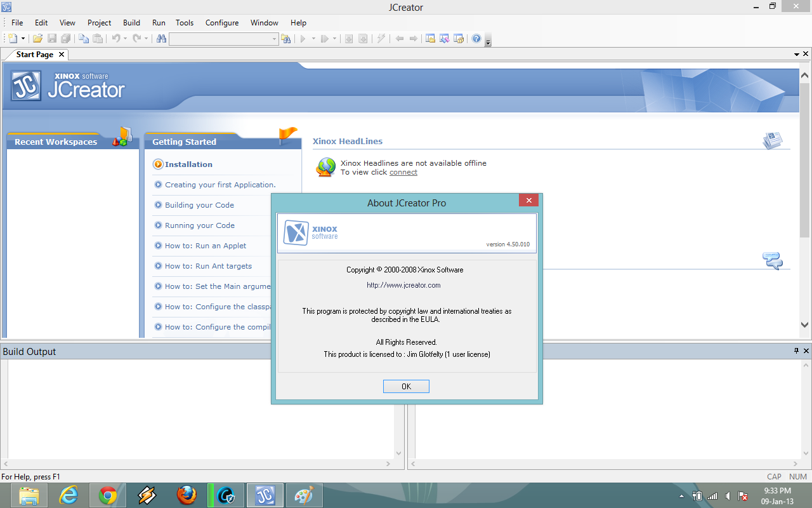Screen dimensions: 812x508
Task: Open the File menu
Action: (x=17, y=23)
